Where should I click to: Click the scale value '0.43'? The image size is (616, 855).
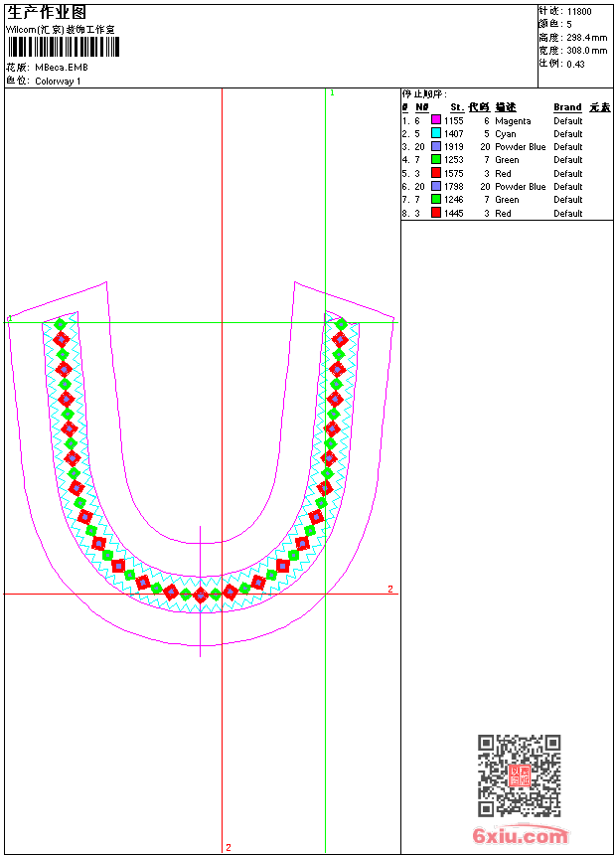pos(575,64)
